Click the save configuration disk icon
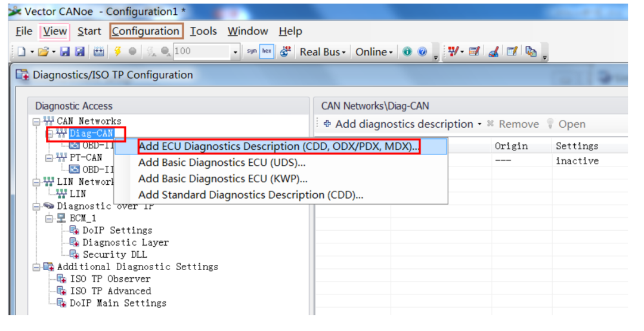644x331 pixels. (65, 52)
